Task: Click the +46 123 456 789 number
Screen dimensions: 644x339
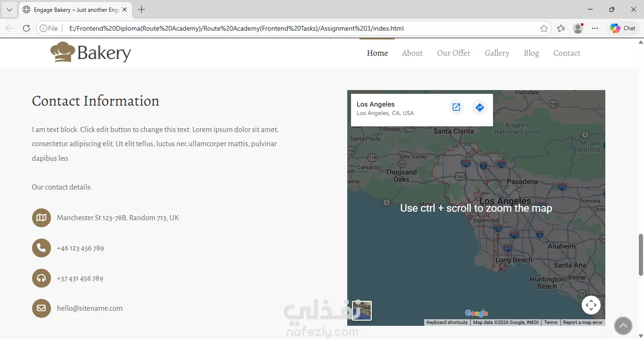Action: pyautogui.click(x=80, y=248)
